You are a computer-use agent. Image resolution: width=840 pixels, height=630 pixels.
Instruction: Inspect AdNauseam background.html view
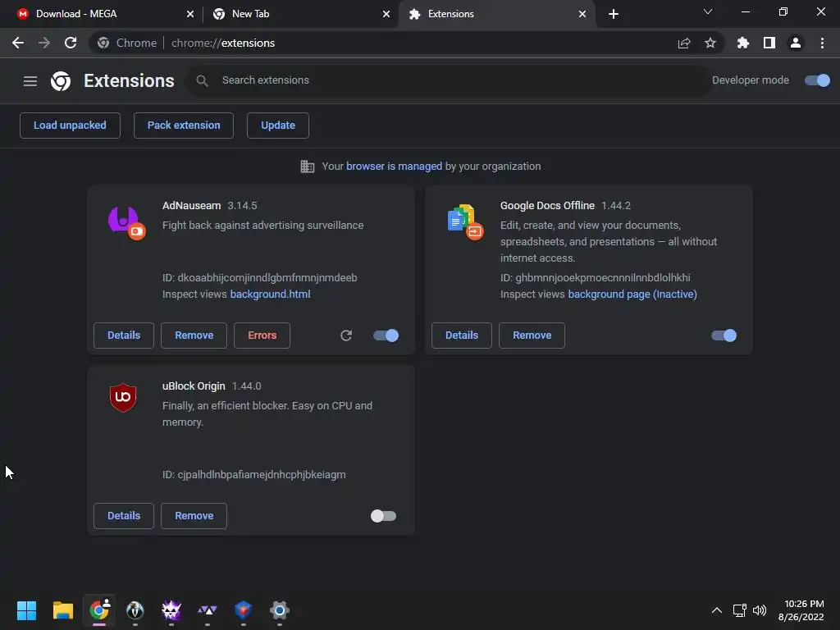[270, 294]
